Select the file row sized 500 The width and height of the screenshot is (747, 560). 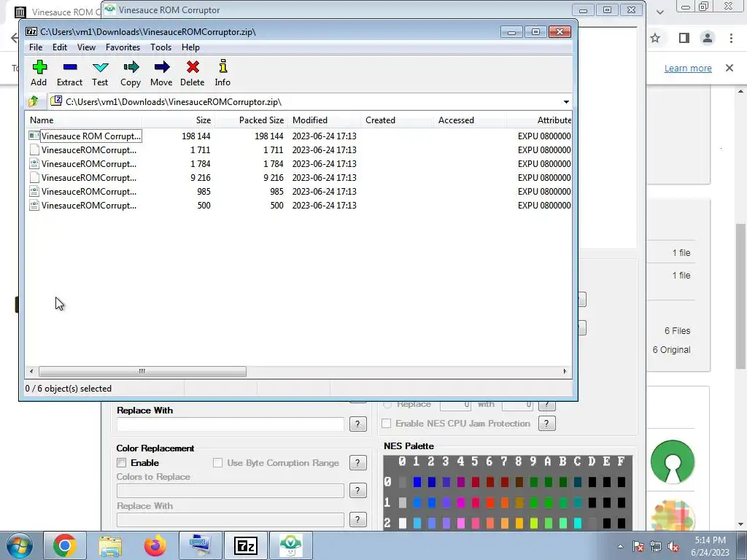pos(298,205)
